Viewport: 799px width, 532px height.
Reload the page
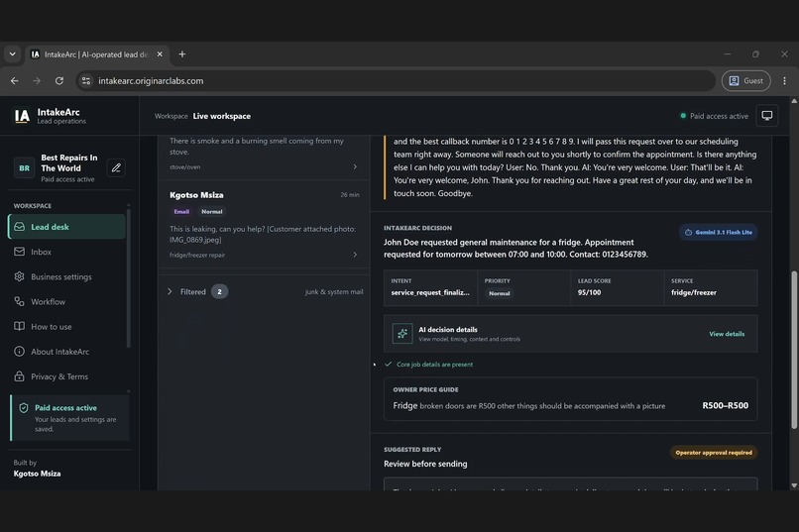point(59,81)
